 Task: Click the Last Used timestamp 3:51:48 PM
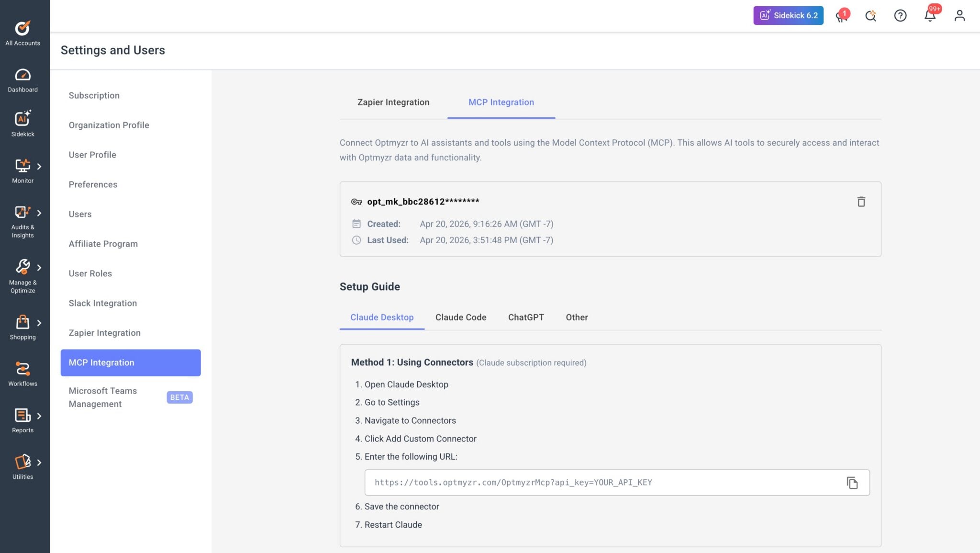point(486,240)
